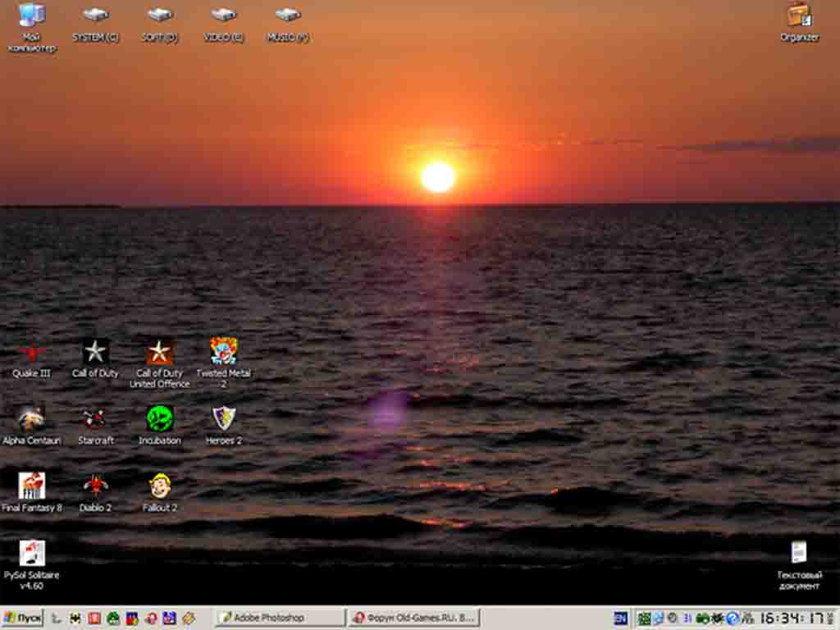Click the Пуск start button
The width and height of the screenshot is (840, 630).
(x=23, y=618)
